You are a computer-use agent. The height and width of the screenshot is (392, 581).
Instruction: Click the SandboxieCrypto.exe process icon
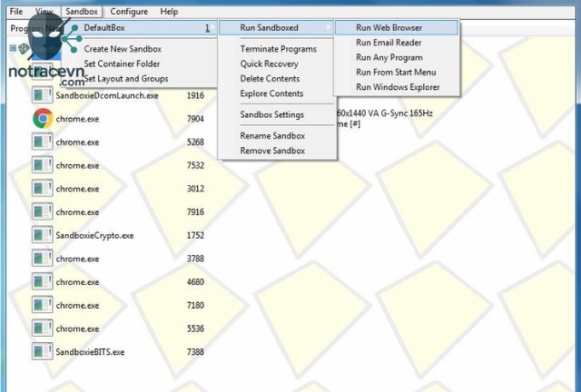click(43, 235)
